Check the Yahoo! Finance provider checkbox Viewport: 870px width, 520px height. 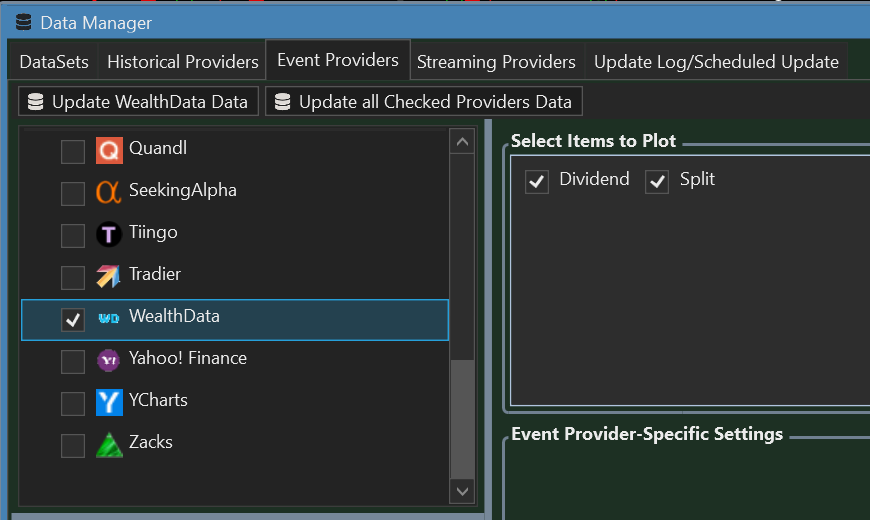[x=73, y=361]
